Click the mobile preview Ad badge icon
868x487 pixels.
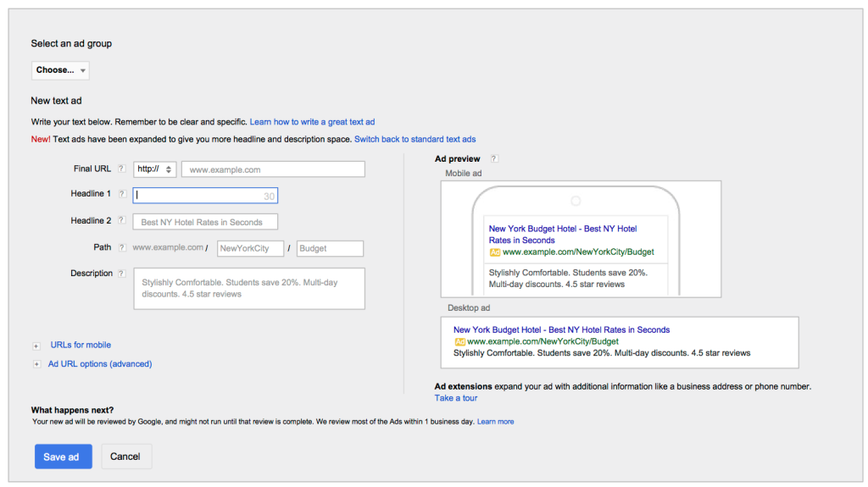pyautogui.click(x=495, y=252)
